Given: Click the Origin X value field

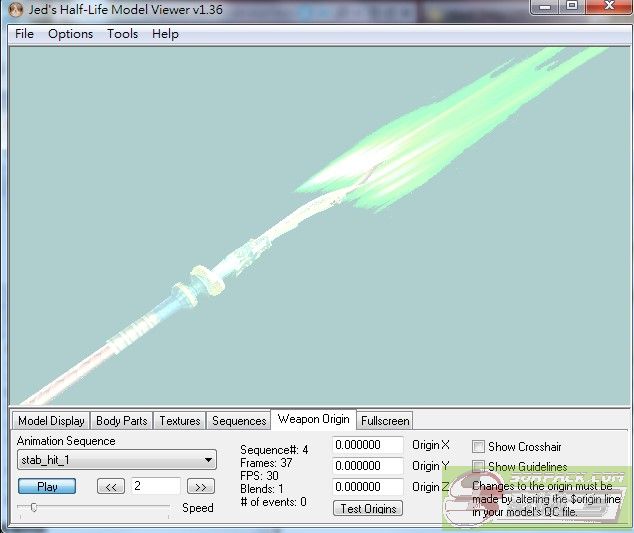Looking at the screenshot, I should (x=368, y=445).
